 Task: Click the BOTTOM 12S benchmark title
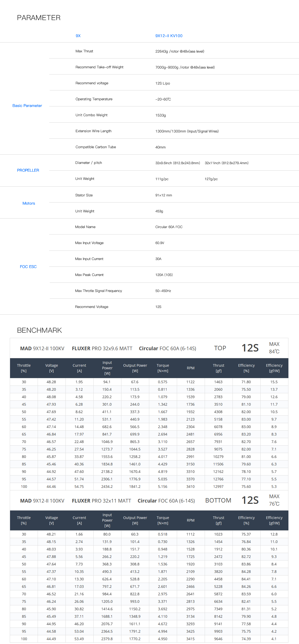point(232,500)
